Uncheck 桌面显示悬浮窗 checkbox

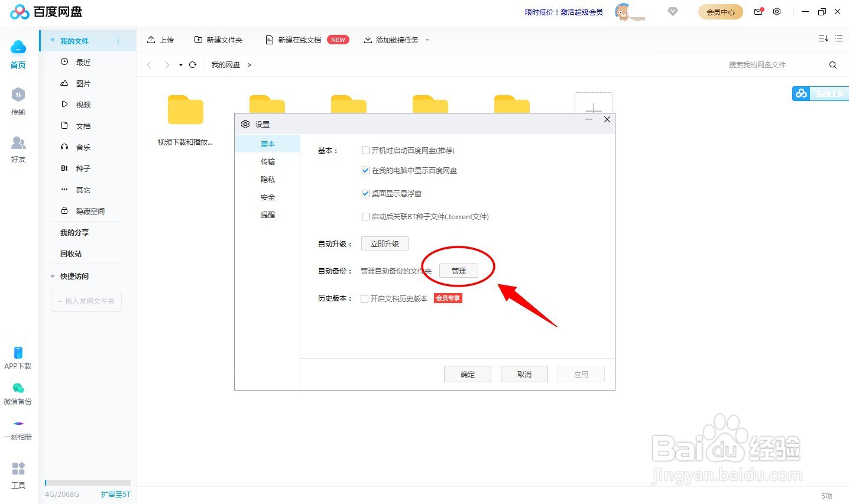click(365, 194)
